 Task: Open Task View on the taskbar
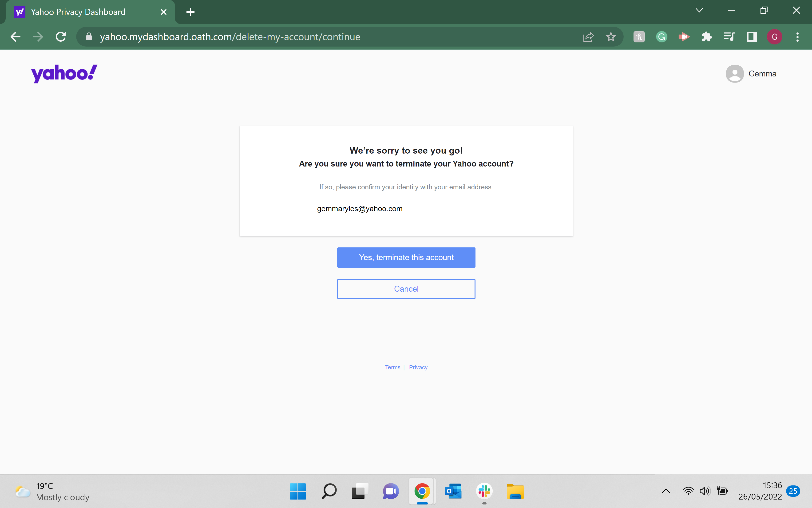click(x=360, y=491)
